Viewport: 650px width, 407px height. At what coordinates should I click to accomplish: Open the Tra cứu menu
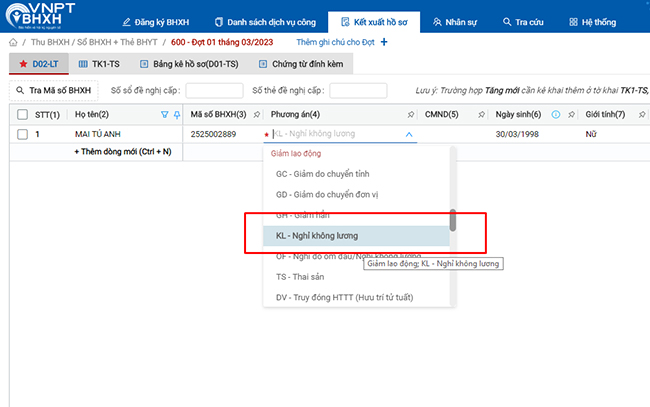click(523, 22)
